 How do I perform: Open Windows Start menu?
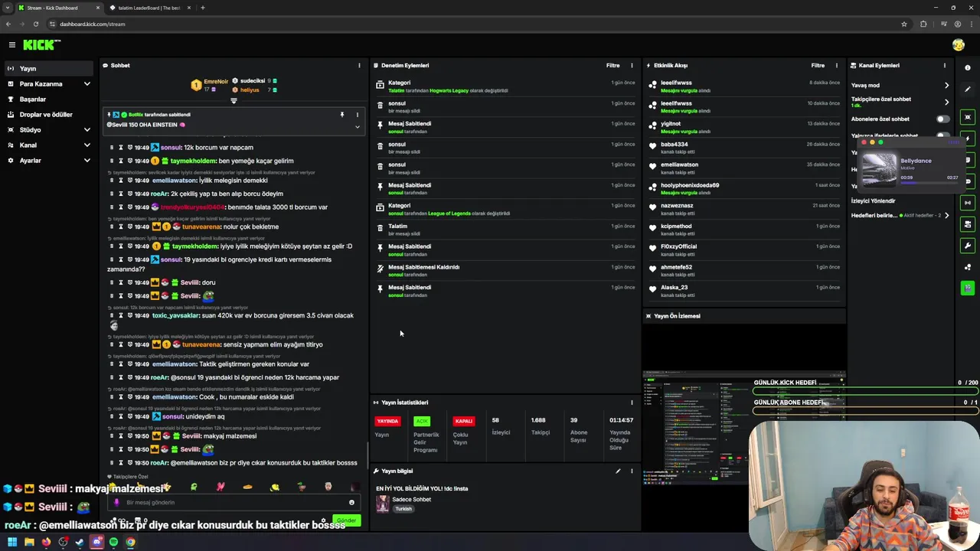[x=11, y=542]
